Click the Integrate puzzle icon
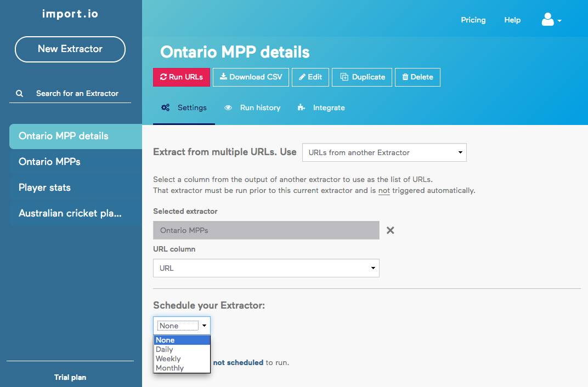The image size is (588, 387). pos(301,107)
